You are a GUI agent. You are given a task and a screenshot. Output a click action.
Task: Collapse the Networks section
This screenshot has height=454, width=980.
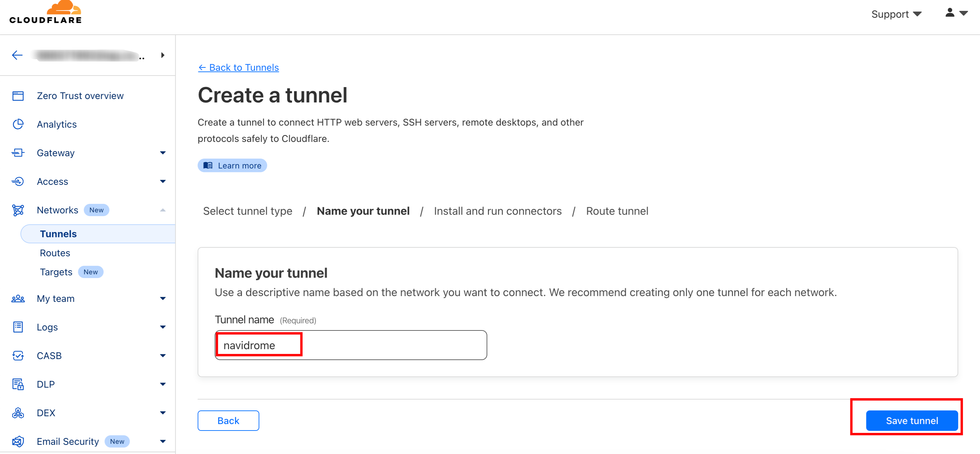(x=163, y=210)
